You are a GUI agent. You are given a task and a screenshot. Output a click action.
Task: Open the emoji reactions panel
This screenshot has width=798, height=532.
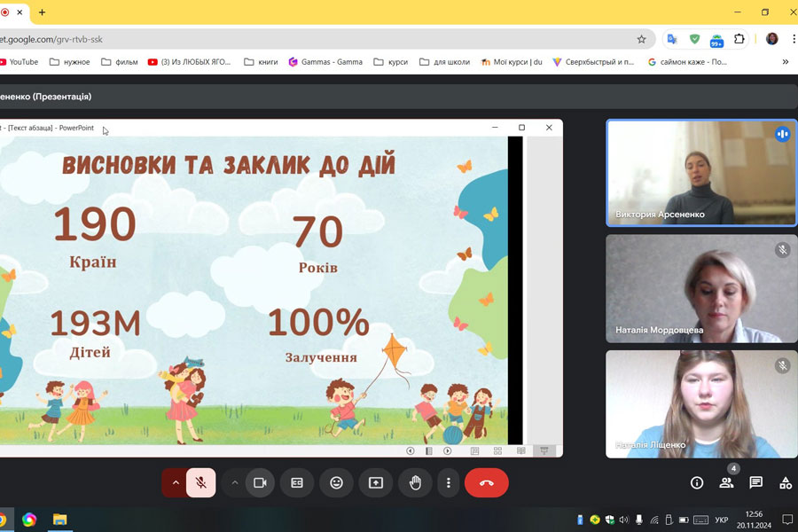click(336, 482)
